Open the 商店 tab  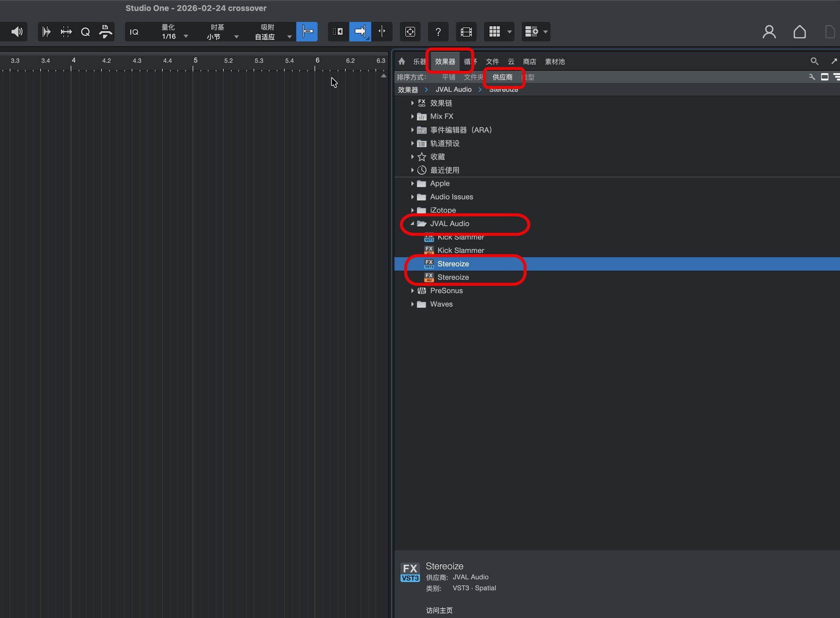(529, 62)
